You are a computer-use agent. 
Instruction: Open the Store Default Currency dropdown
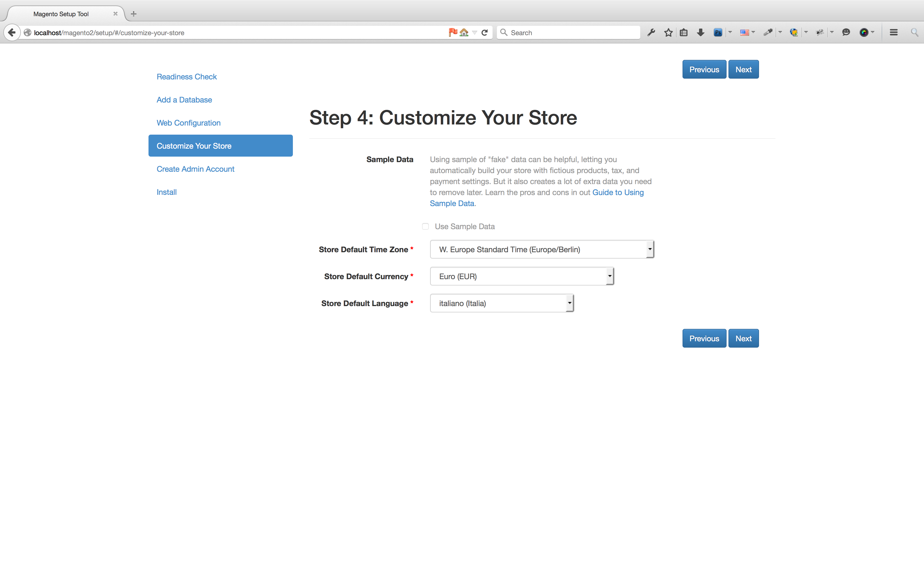tap(522, 276)
